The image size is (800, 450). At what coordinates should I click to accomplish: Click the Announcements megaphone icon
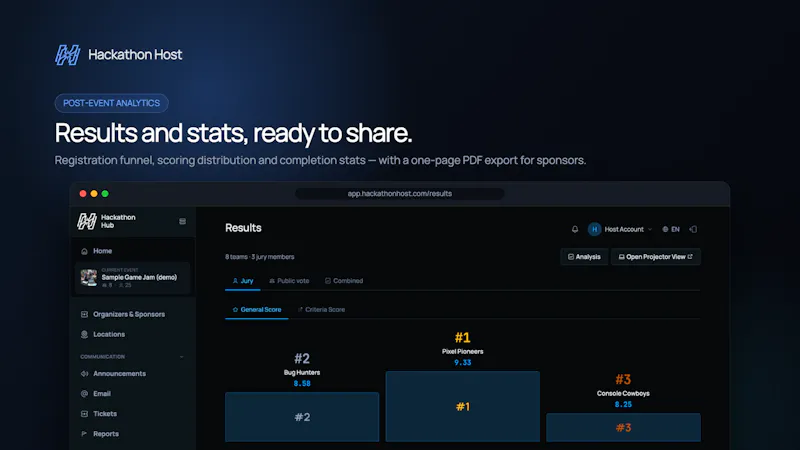pyautogui.click(x=85, y=373)
